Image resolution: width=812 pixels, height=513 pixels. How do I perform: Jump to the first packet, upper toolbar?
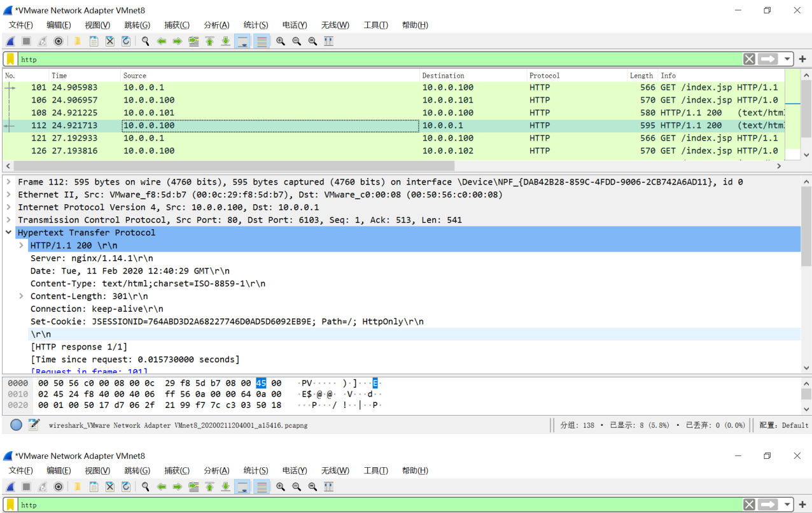coord(209,41)
